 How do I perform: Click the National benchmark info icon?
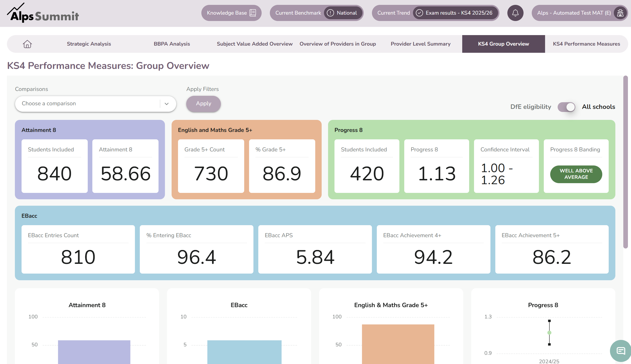tap(330, 13)
